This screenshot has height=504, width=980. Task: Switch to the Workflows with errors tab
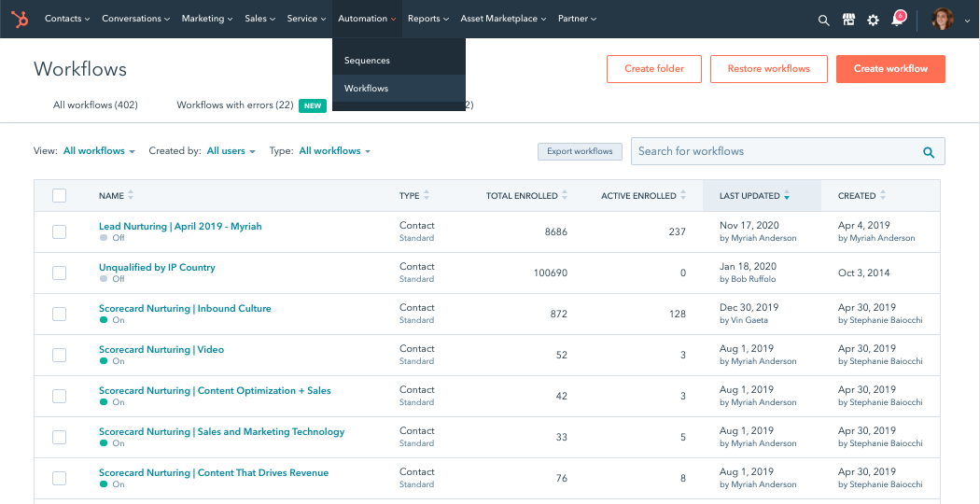(235, 105)
